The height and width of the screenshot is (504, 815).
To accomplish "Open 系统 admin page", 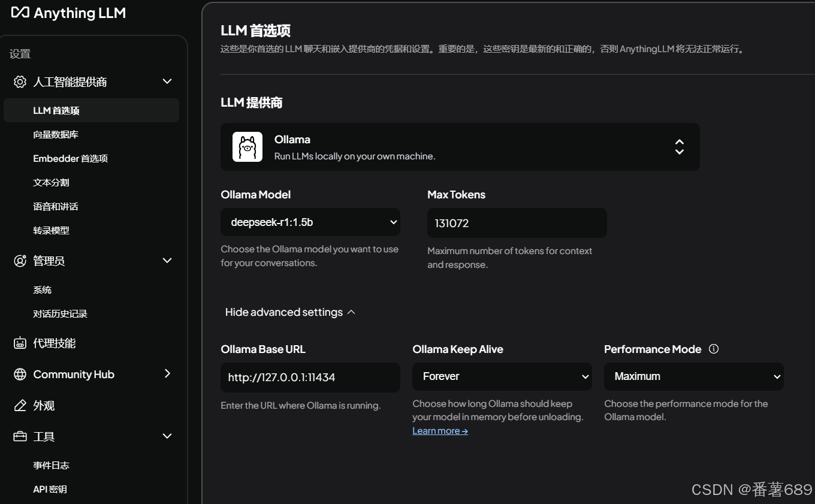I will pyautogui.click(x=43, y=289).
